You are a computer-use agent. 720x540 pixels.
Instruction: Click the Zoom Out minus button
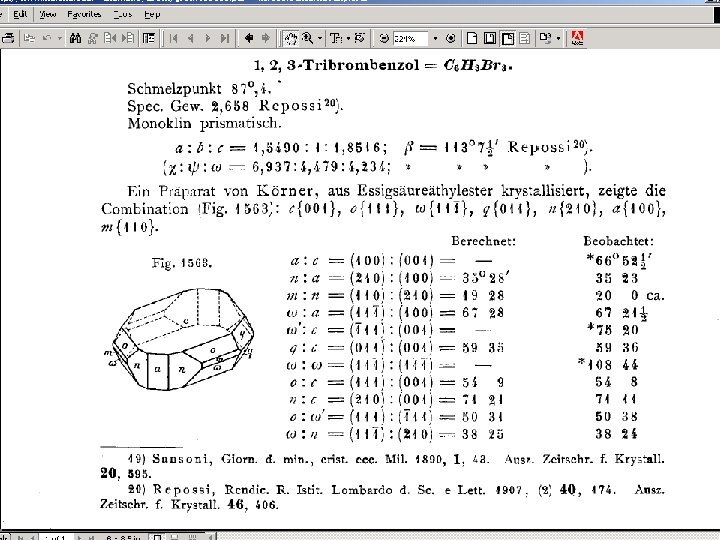[384, 38]
